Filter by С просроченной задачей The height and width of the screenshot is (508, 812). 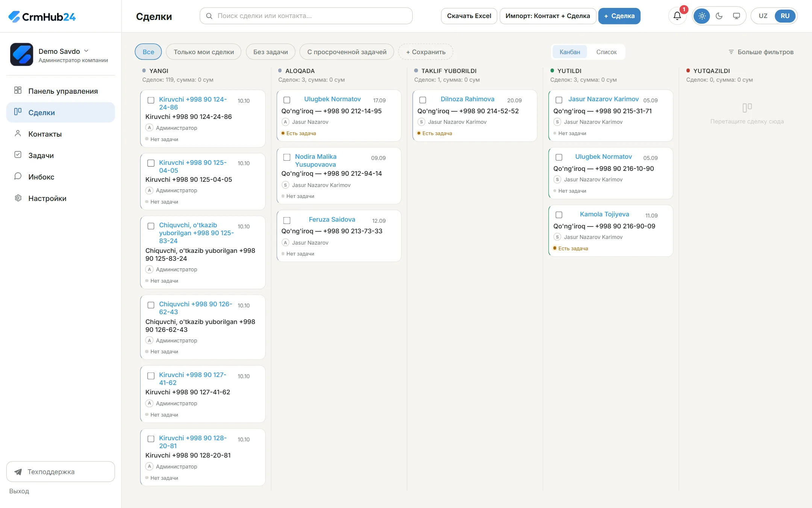[347, 52]
